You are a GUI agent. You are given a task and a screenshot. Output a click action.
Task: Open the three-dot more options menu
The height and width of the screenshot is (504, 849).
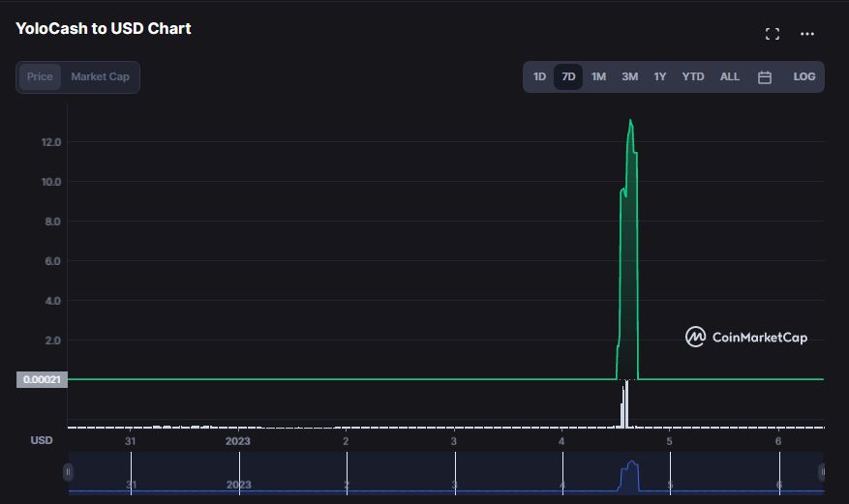point(806,34)
